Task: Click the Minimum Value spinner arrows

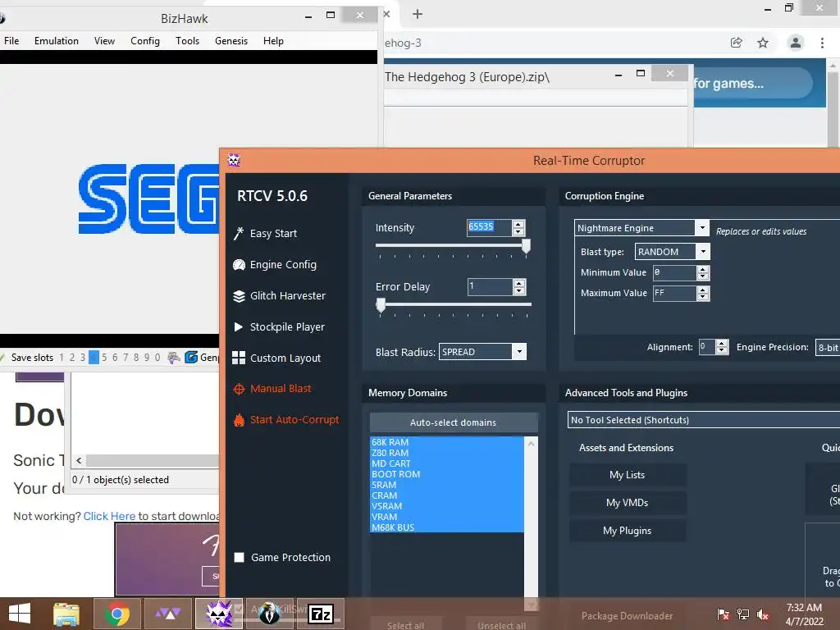Action: click(703, 272)
